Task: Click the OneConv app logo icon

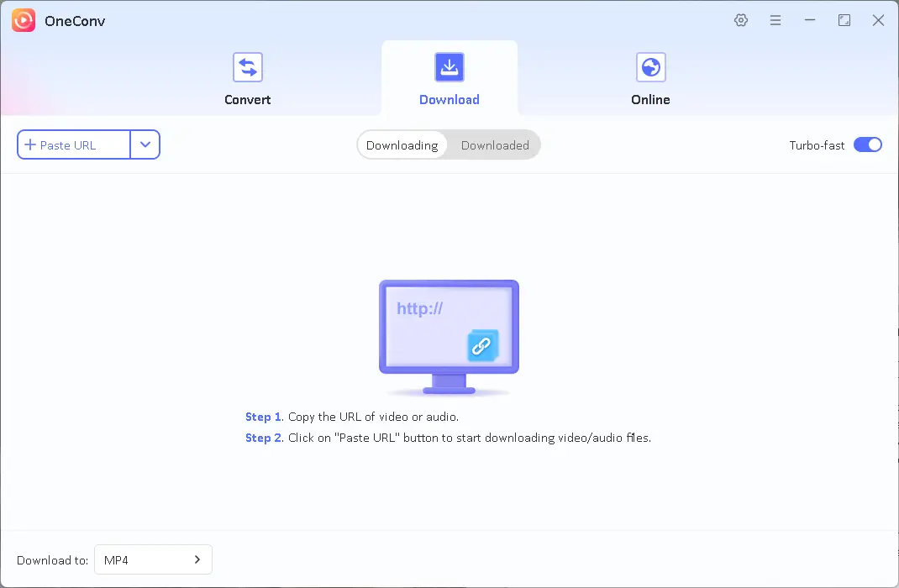Action: point(24,20)
